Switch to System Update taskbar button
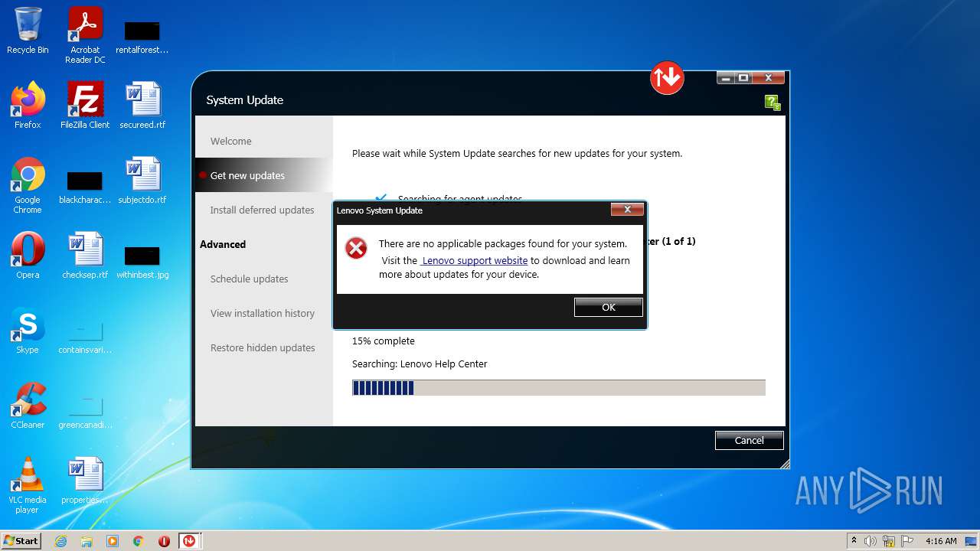This screenshot has width=980, height=551. pyautogui.click(x=189, y=541)
